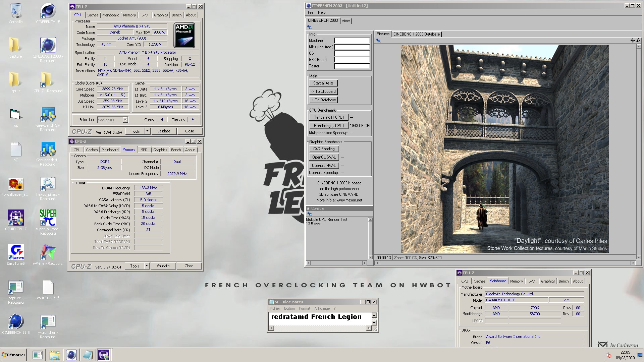Open Format menu in Bloc-notes
Viewport: 644px width, 362px height.
click(x=305, y=308)
